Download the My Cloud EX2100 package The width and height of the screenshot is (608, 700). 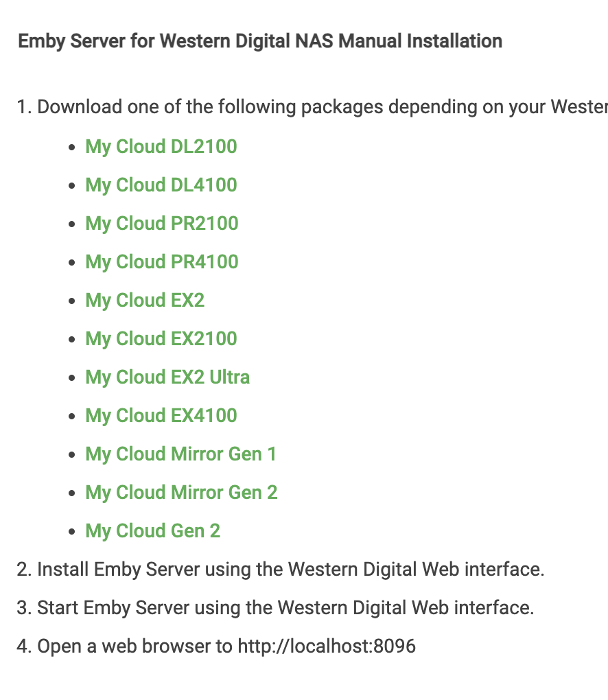161,339
